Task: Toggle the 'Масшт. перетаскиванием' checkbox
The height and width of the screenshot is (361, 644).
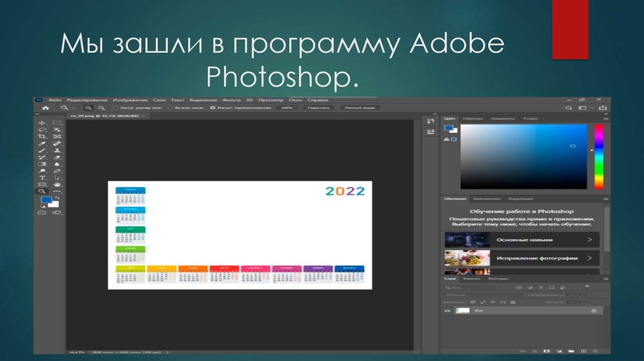Action: [x=212, y=108]
